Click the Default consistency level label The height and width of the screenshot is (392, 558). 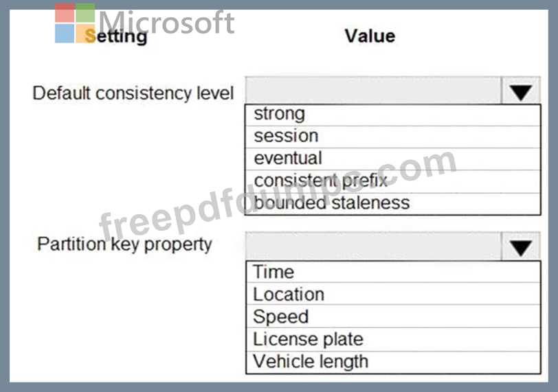(x=133, y=93)
